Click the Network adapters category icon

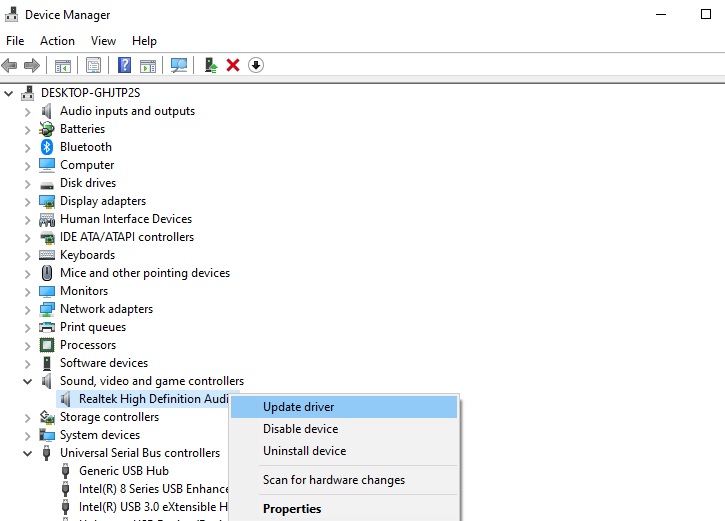pos(47,309)
